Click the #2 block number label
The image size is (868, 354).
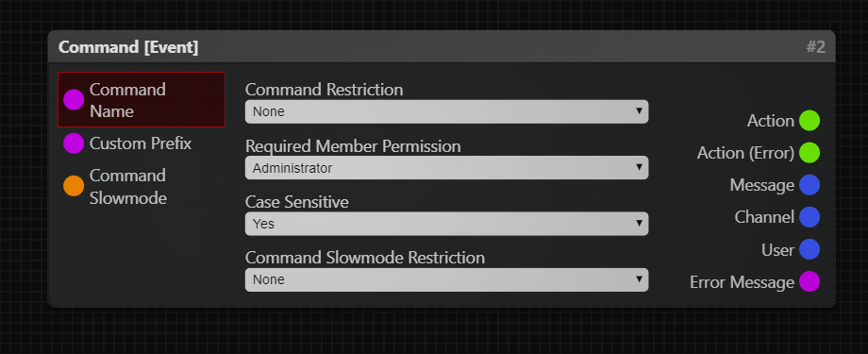(815, 47)
